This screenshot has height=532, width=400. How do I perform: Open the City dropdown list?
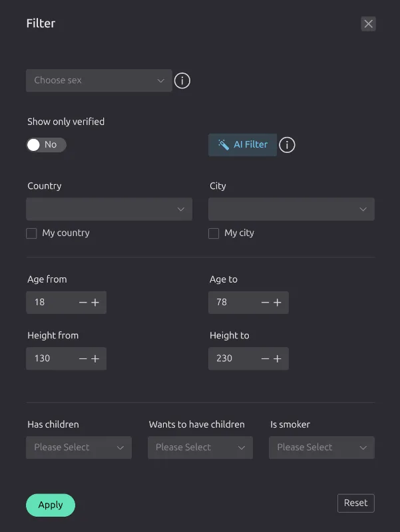tap(291, 209)
